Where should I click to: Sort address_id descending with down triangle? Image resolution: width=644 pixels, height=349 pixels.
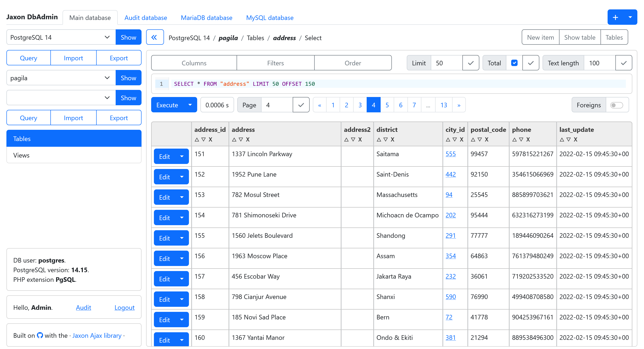click(204, 139)
